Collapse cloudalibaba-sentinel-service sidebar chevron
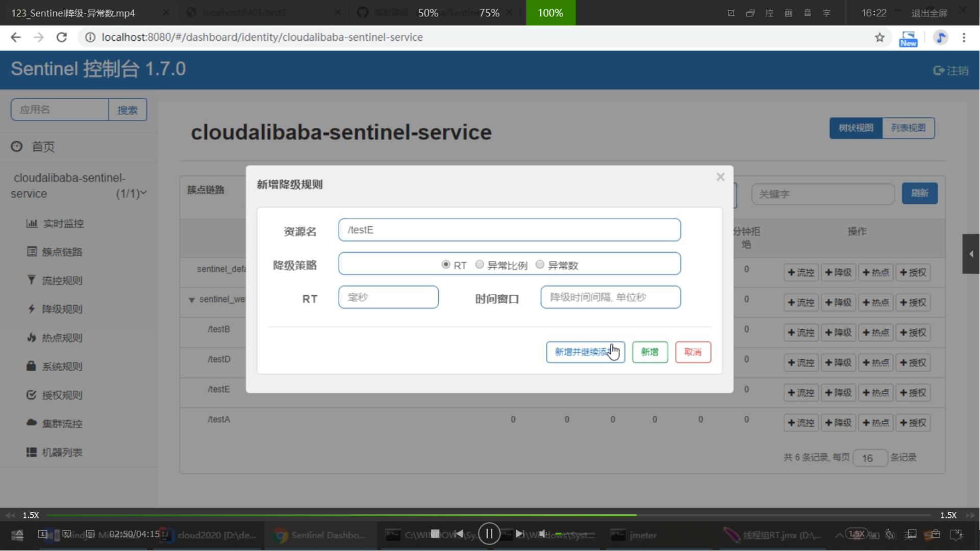The width and height of the screenshot is (980, 551). tap(143, 193)
